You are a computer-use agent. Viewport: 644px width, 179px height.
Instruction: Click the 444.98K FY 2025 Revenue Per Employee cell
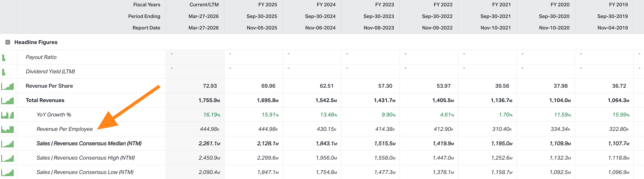click(268, 129)
